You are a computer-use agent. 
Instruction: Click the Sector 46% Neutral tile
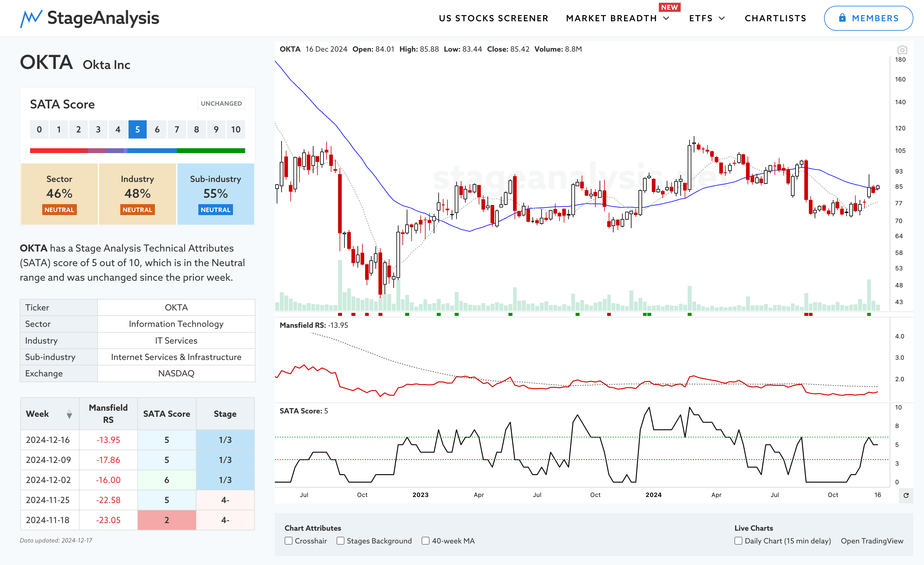coord(59,194)
